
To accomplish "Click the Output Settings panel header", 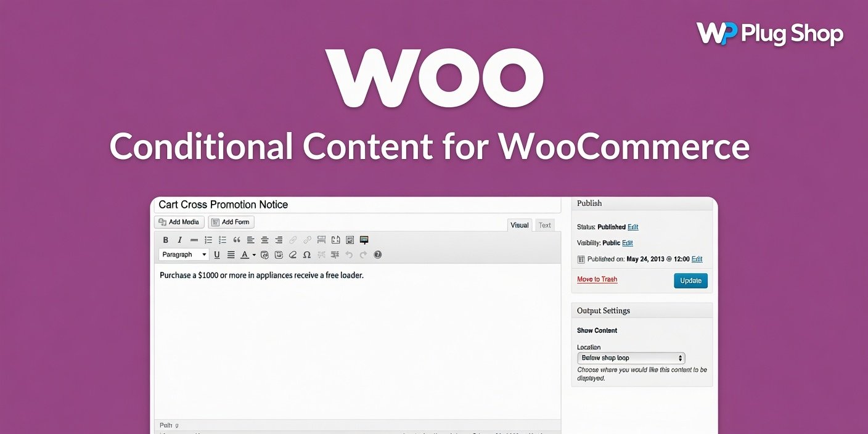I will [642, 311].
